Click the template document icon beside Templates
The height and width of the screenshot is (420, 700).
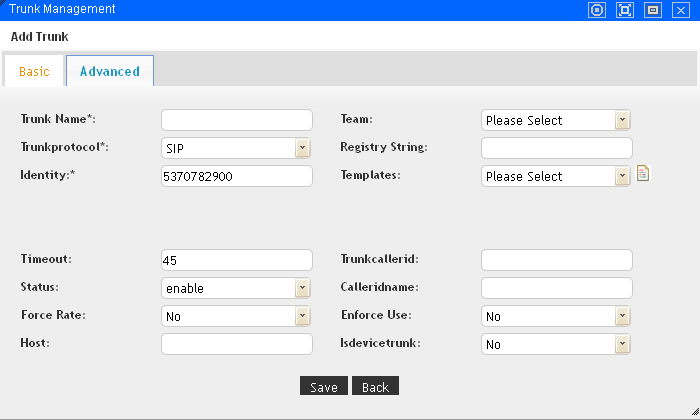tap(643, 174)
